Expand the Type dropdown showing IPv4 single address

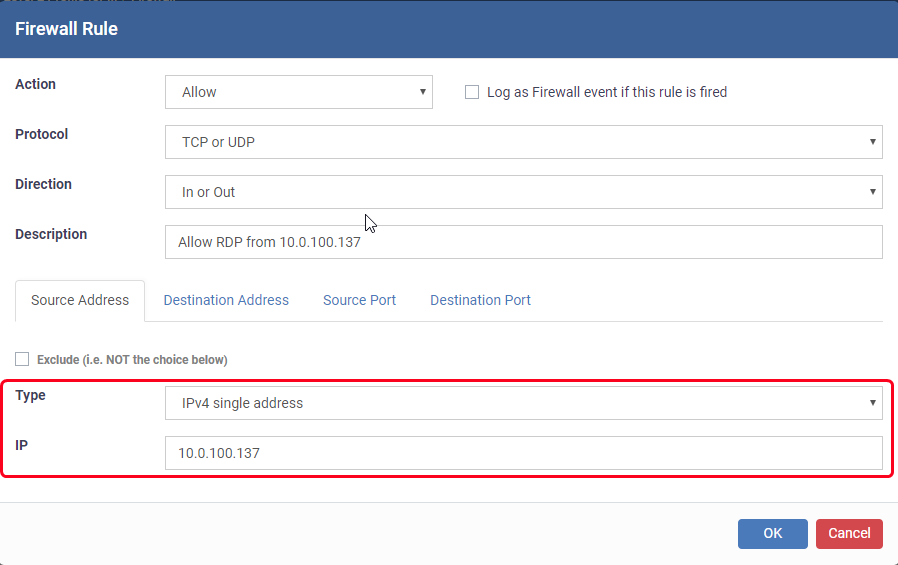coord(523,403)
